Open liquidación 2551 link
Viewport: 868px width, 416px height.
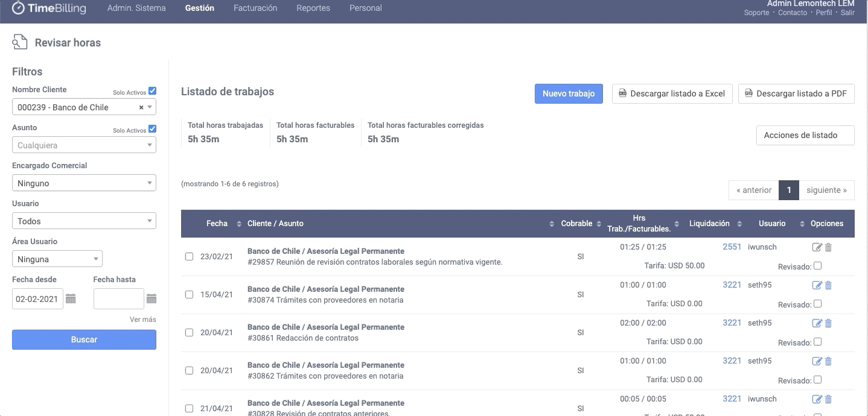click(732, 247)
